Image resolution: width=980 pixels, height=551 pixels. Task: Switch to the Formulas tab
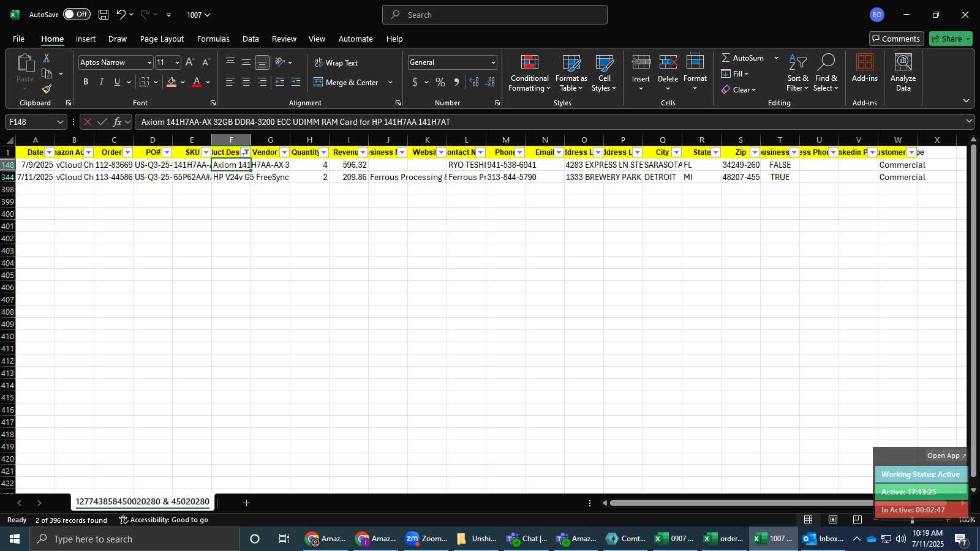coord(213,39)
